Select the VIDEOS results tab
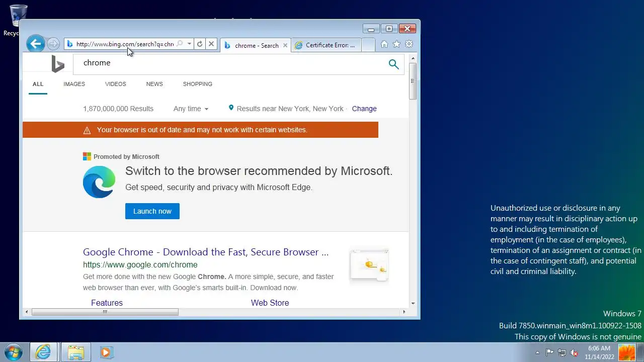This screenshot has height=362, width=644. (x=115, y=84)
